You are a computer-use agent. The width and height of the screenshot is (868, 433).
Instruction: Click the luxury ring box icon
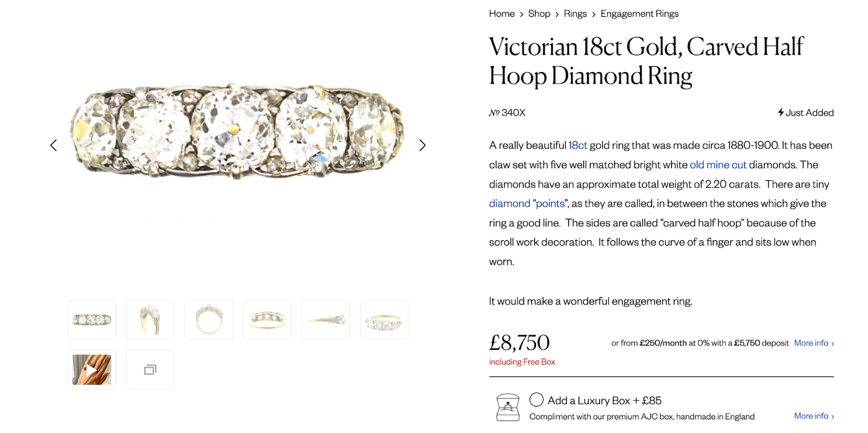click(x=508, y=407)
